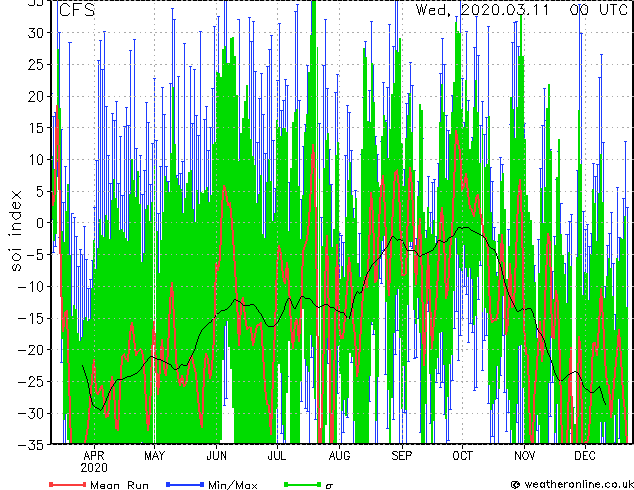The image size is (634, 490).
Task: Click the red Mean Run legend line
Action: 68,484
